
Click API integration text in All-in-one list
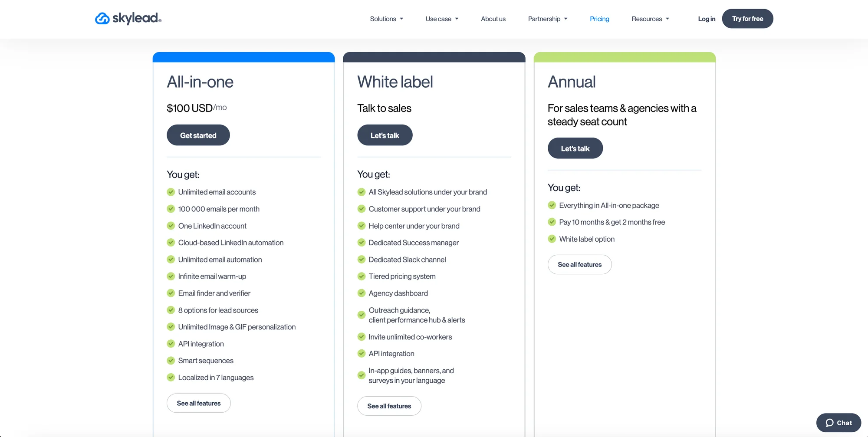point(201,344)
